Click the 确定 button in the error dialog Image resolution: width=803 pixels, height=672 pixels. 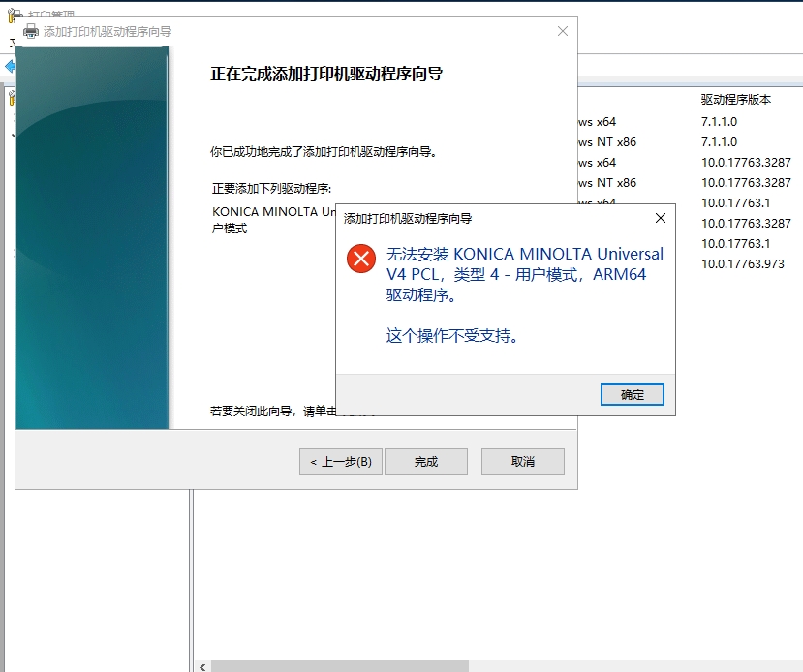pos(632,395)
